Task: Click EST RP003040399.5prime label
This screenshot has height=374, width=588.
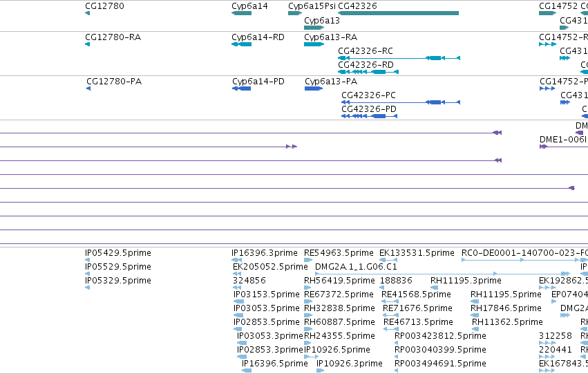Action: click(440, 350)
